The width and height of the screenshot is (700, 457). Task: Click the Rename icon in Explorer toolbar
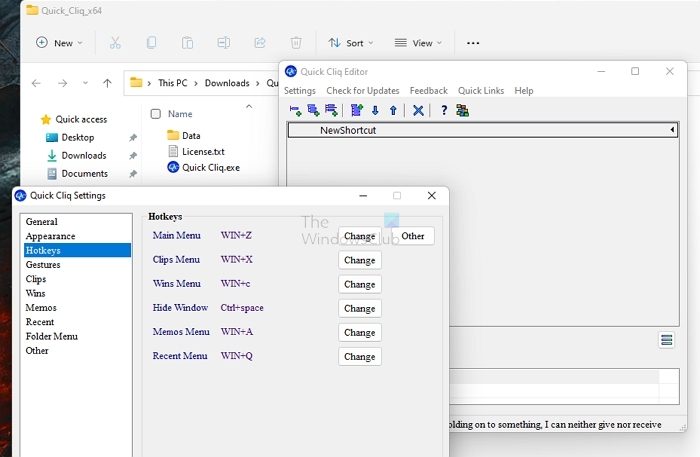pos(224,43)
